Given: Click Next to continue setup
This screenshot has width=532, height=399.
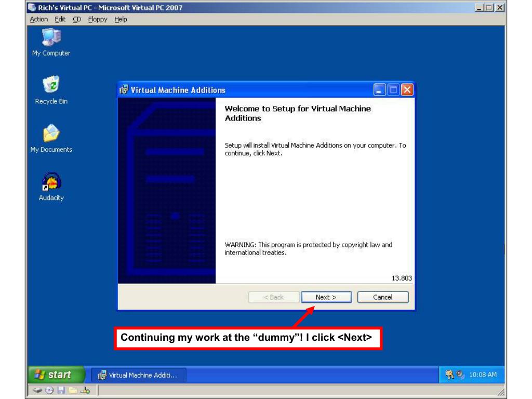Looking at the screenshot, I should (x=326, y=297).
